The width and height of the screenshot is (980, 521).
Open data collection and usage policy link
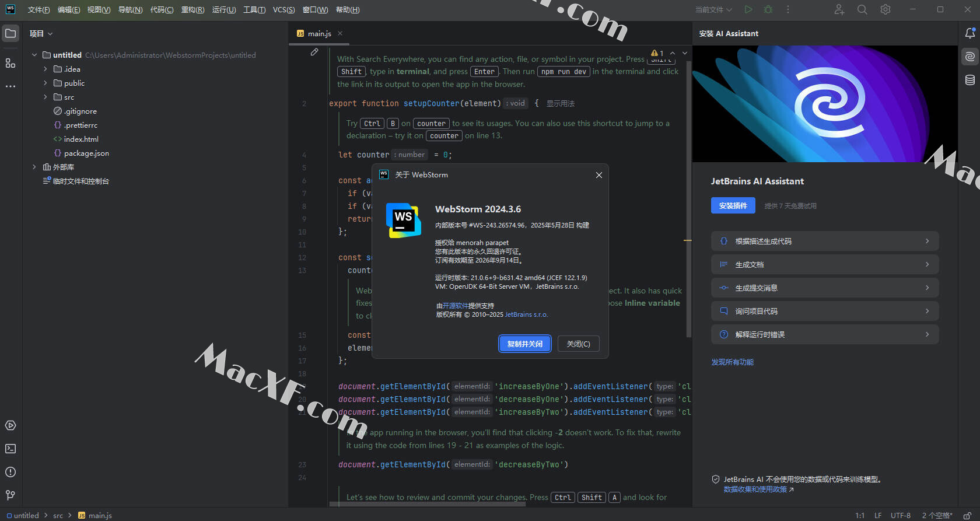(x=759, y=489)
